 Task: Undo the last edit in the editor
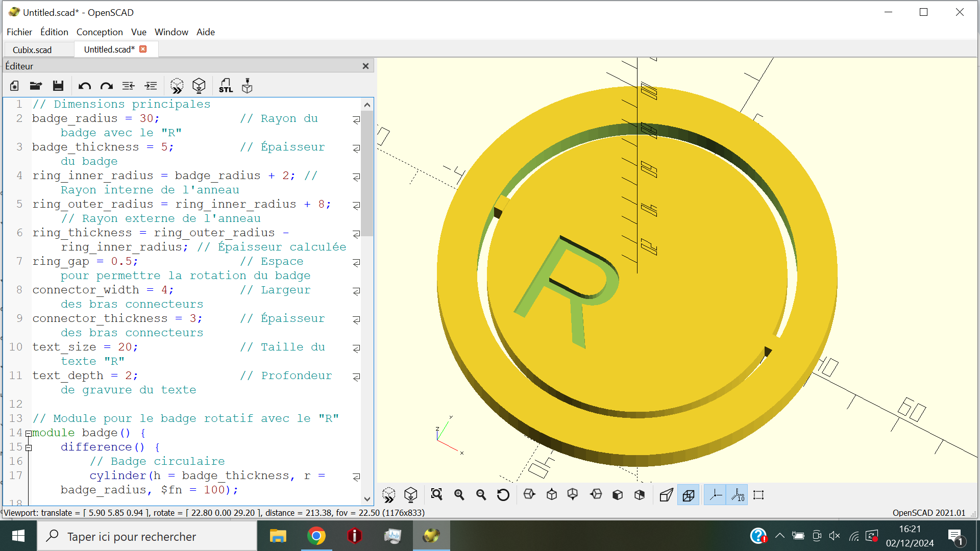[85, 86]
